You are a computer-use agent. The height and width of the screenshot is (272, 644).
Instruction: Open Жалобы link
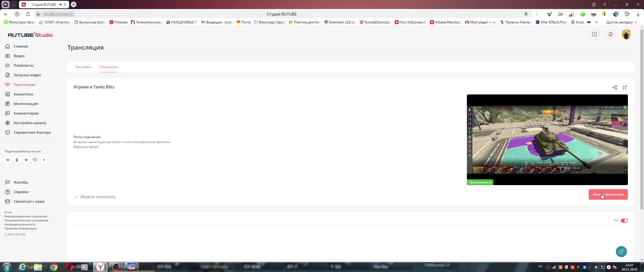(x=21, y=182)
